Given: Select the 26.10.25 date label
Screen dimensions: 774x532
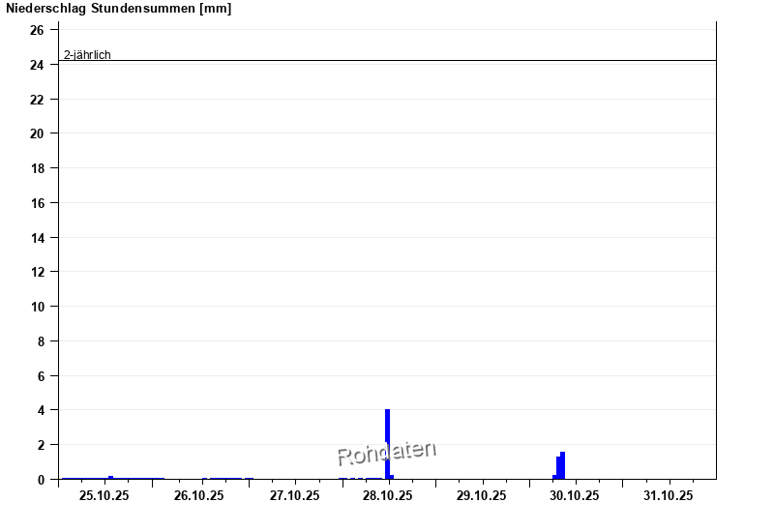Looking at the screenshot, I should coord(199,496).
